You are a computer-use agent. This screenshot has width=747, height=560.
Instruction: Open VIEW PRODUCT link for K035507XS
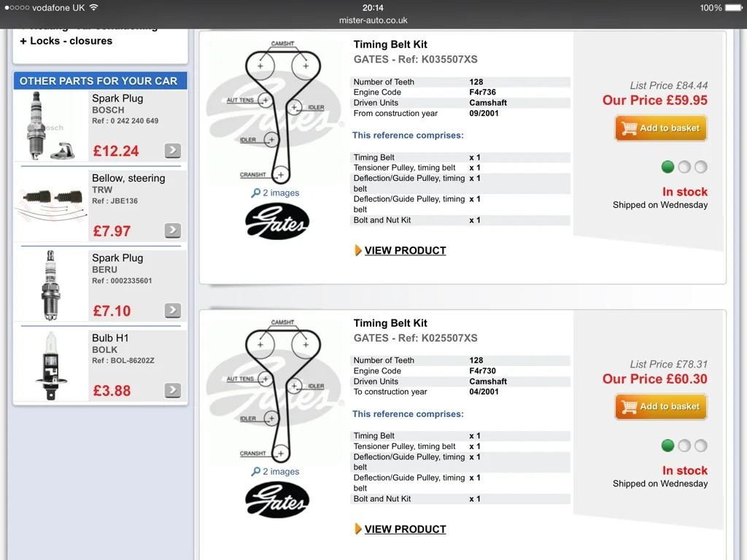(405, 251)
